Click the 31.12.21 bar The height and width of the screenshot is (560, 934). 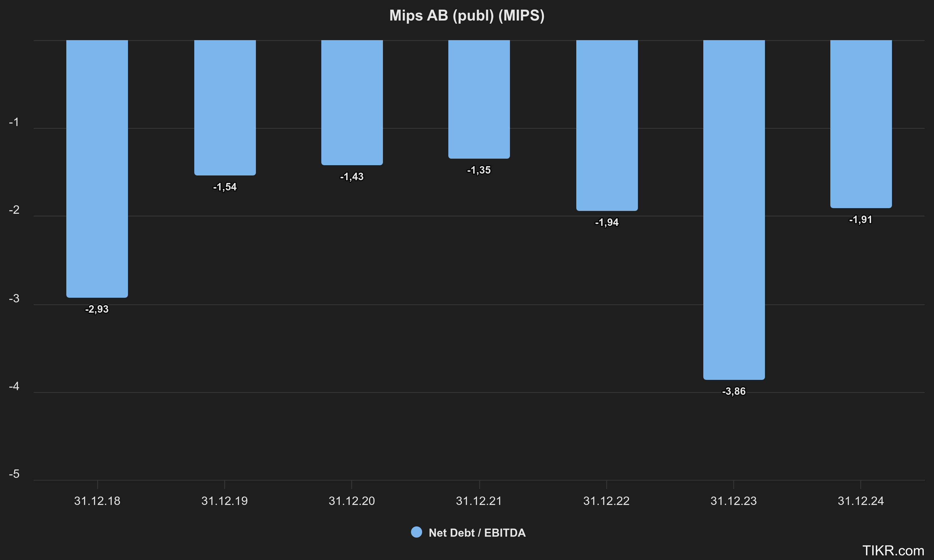pos(479,99)
